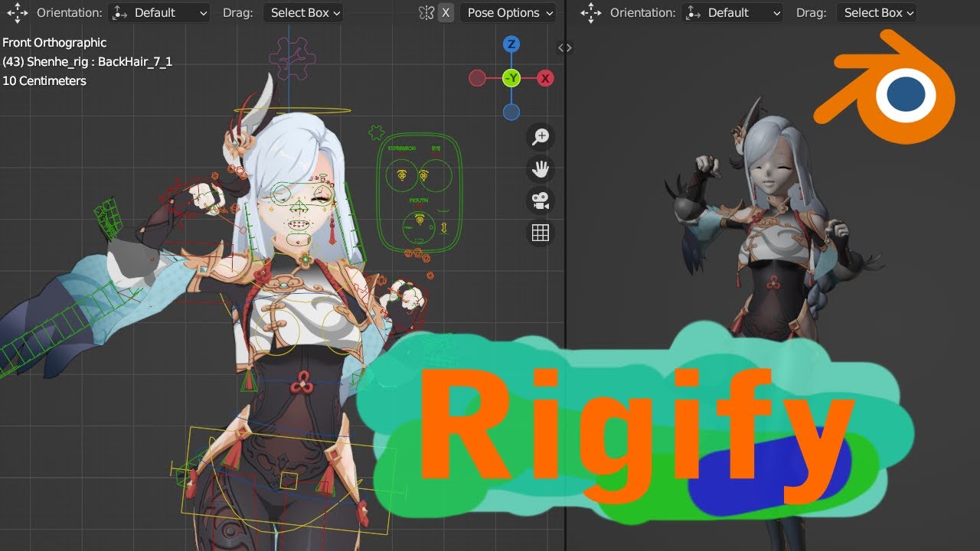Click the pan view hand icon

(x=541, y=169)
